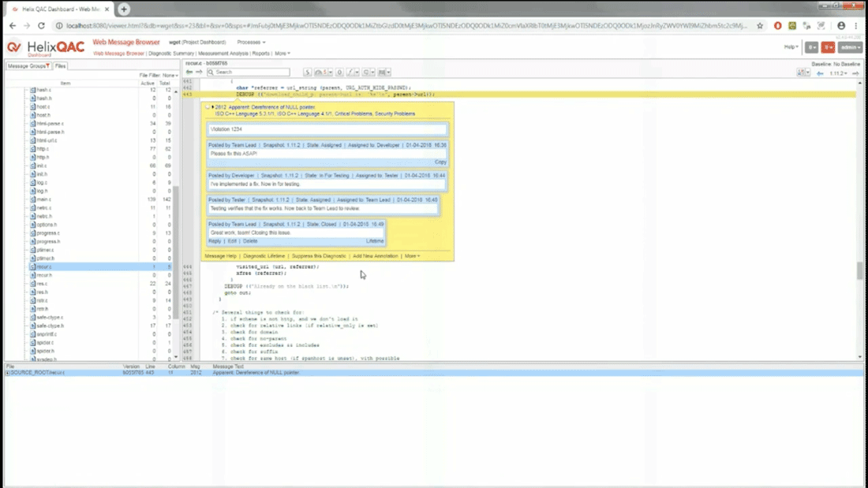This screenshot has width=868, height=488.
Task: Click Reply on the closed annotation
Action: [215, 241]
